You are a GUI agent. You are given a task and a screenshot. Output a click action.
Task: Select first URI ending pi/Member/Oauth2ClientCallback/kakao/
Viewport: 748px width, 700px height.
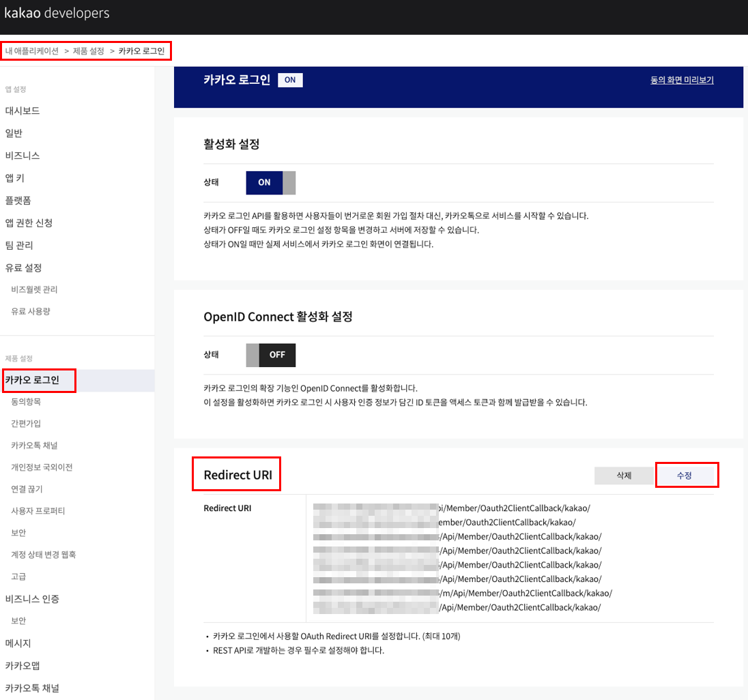point(452,508)
